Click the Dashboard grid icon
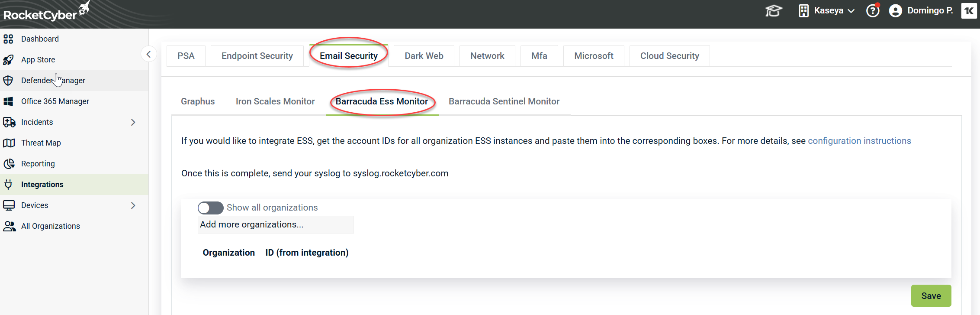 click(x=8, y=39)
